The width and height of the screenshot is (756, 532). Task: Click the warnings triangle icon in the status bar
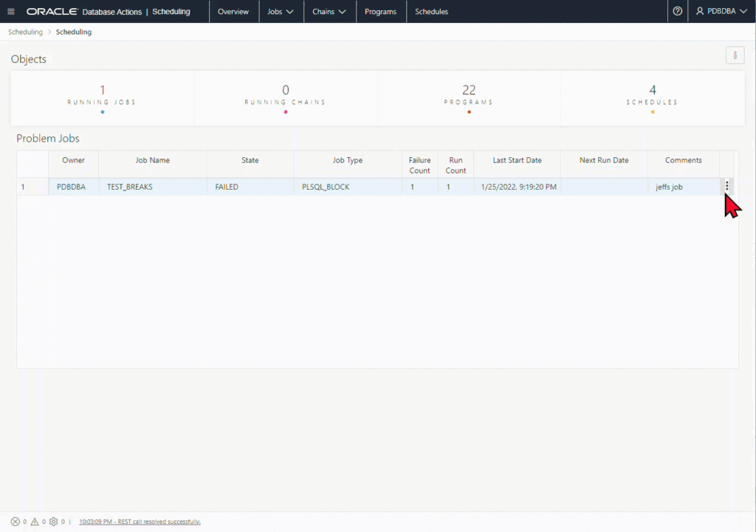(35, 522)
